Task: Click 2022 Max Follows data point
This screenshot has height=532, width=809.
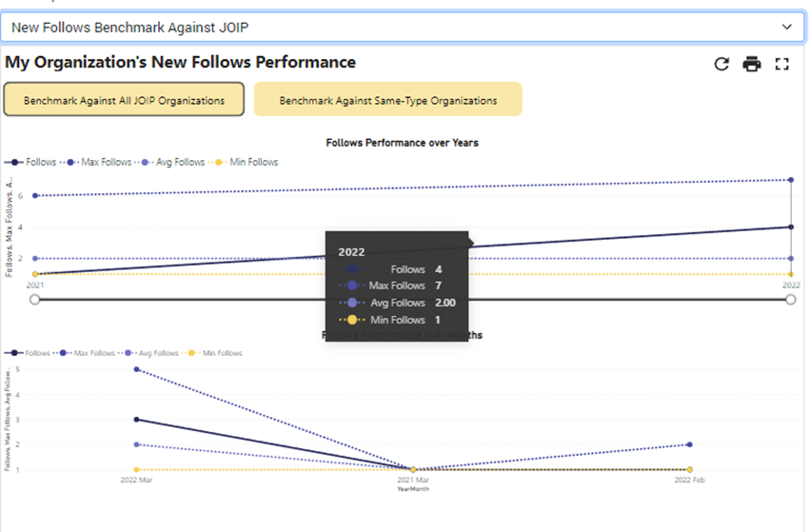Action: pos(791,180)
